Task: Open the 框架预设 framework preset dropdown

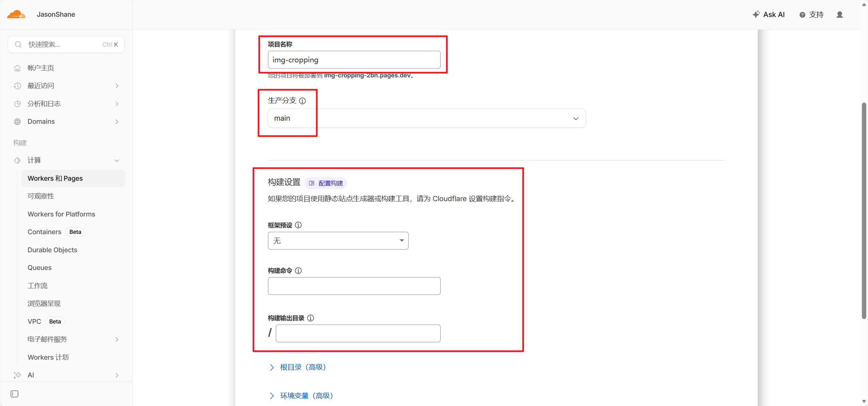Action: (x=338, y=241)
